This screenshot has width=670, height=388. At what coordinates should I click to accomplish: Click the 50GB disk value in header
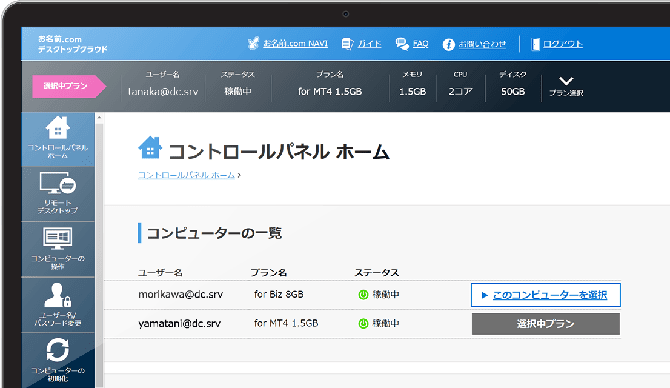[513, 91]
